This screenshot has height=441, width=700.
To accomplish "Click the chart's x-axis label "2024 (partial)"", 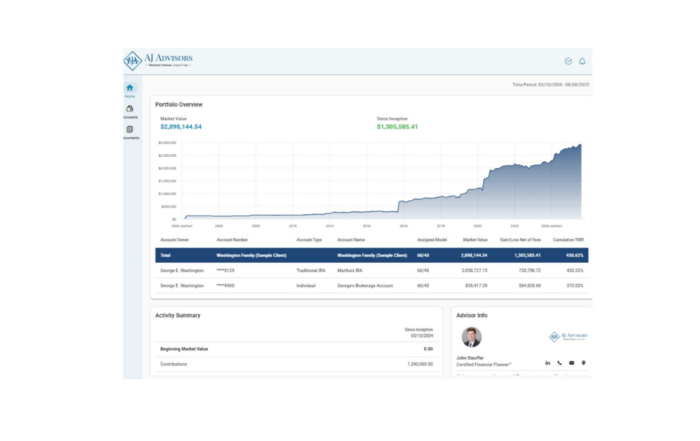I will (552, 226).
